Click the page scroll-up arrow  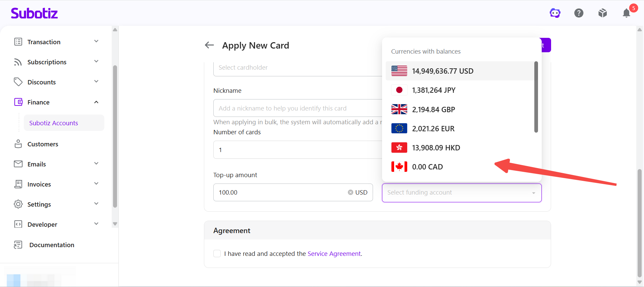pyautogui.click(x=640, y=29)
